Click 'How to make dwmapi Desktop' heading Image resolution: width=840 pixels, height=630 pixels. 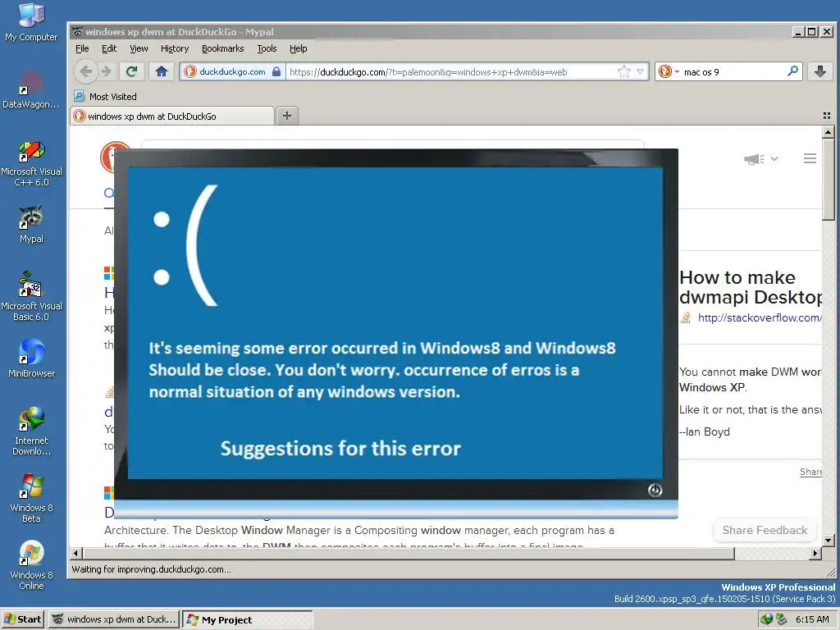click(750, 287)
